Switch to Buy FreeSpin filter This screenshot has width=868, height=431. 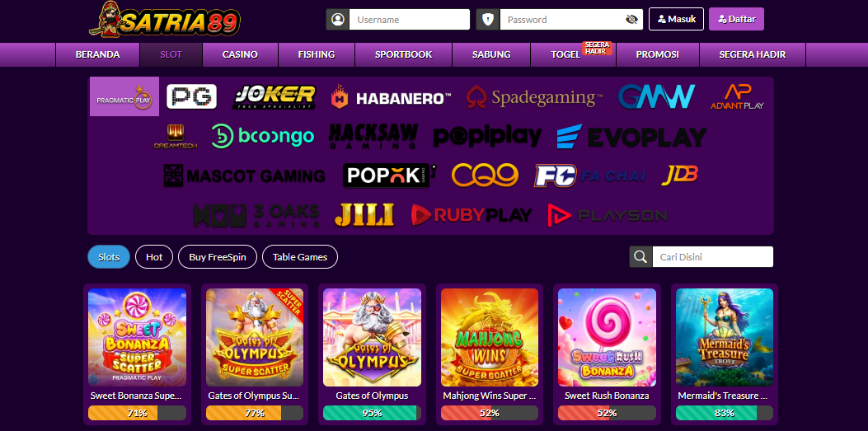click(x=218, y=257)
